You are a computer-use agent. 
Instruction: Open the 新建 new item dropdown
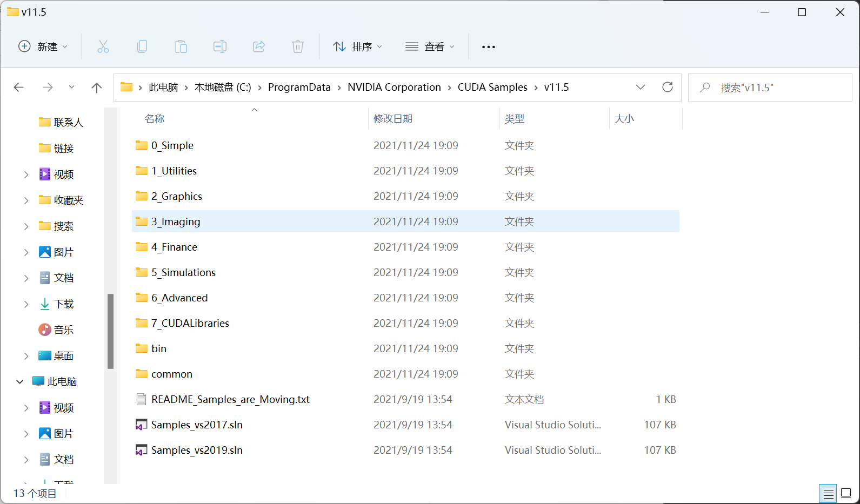pos(43,47)
